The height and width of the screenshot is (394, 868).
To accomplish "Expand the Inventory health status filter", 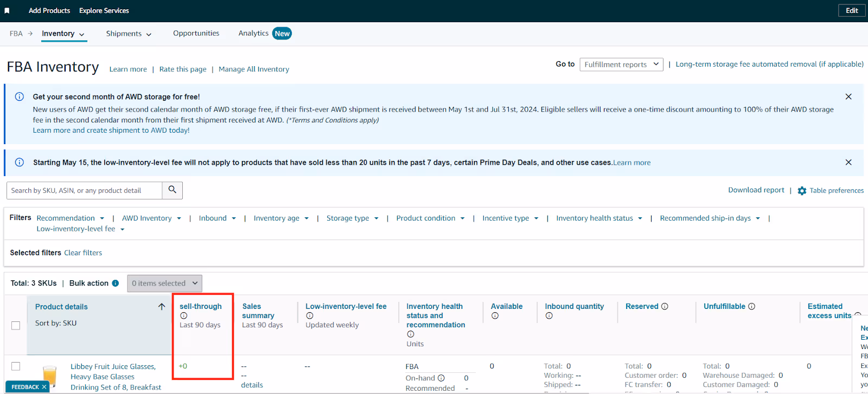I will pos(599,218).
